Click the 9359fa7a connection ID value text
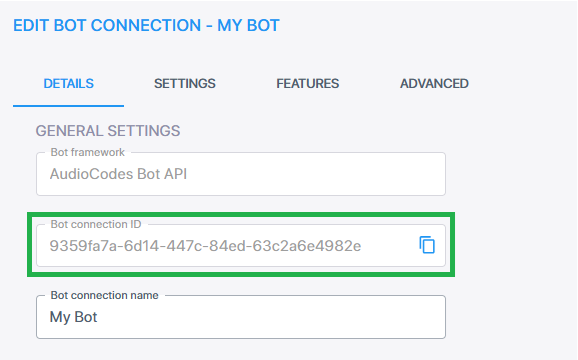The height and width of the screenshot is (360, 578). point(205,246)
